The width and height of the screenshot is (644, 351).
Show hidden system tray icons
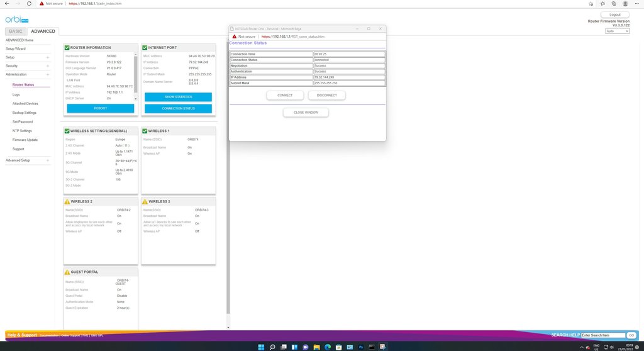[582, 347]
